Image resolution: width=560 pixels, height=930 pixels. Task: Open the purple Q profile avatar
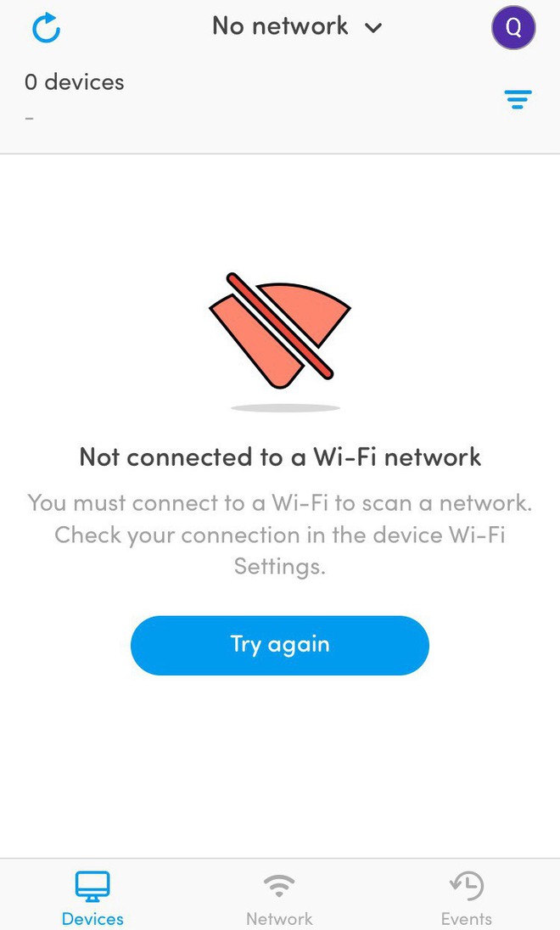click(513, 28)
